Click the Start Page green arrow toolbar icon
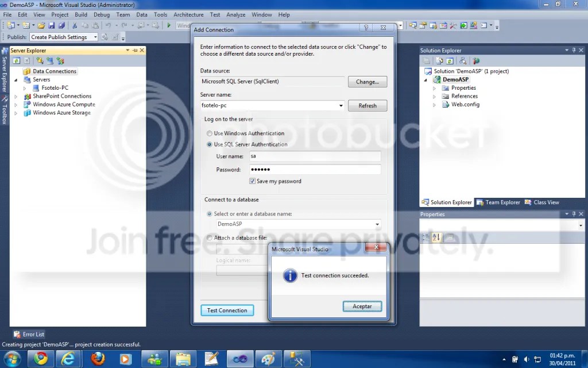The height and width of the screenshot is (368, 588). [463, 25]
